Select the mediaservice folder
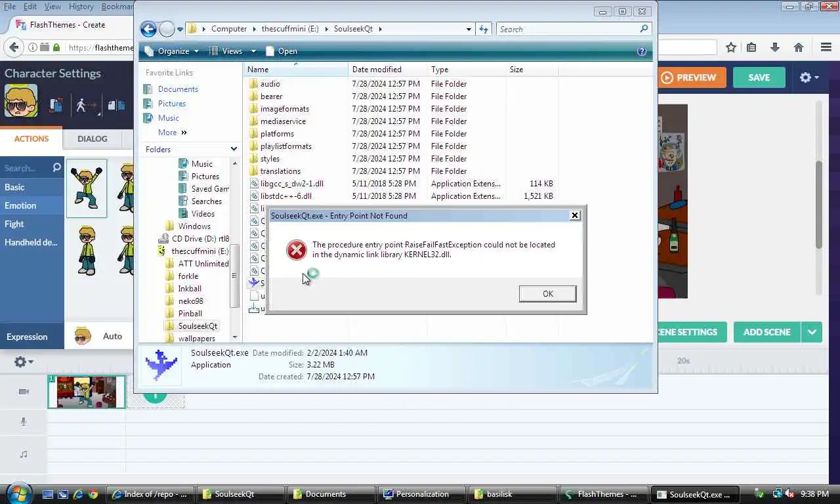The width and height of the screenshot is (840, 504). coord(283,121)
